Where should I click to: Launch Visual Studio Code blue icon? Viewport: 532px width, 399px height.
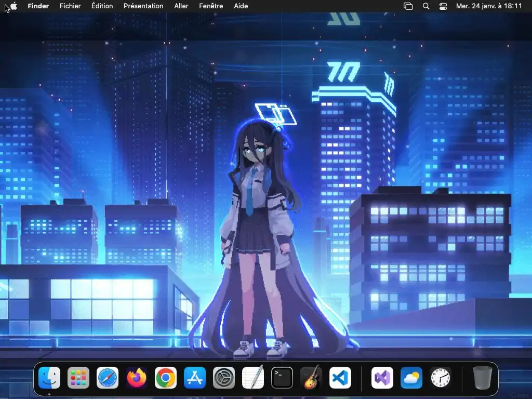[340, 378]
